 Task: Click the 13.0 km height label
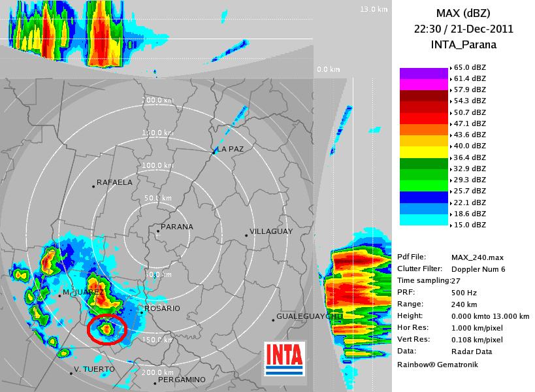(374, 9)
